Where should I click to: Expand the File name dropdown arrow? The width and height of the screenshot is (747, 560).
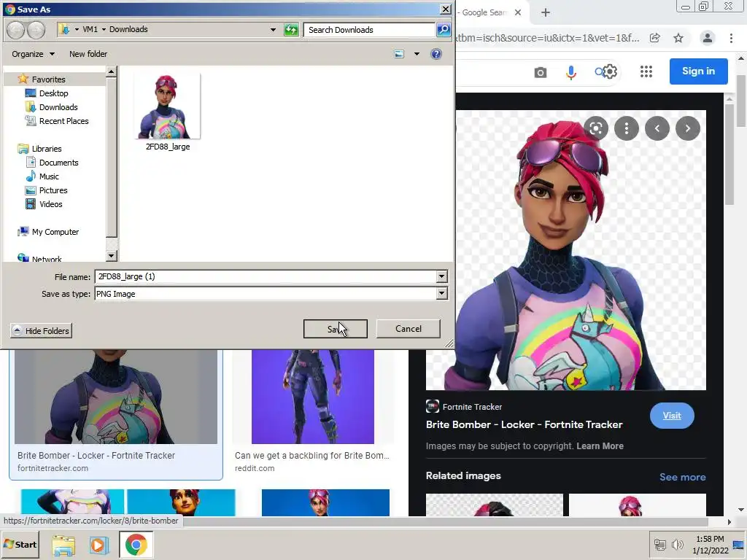441,276
